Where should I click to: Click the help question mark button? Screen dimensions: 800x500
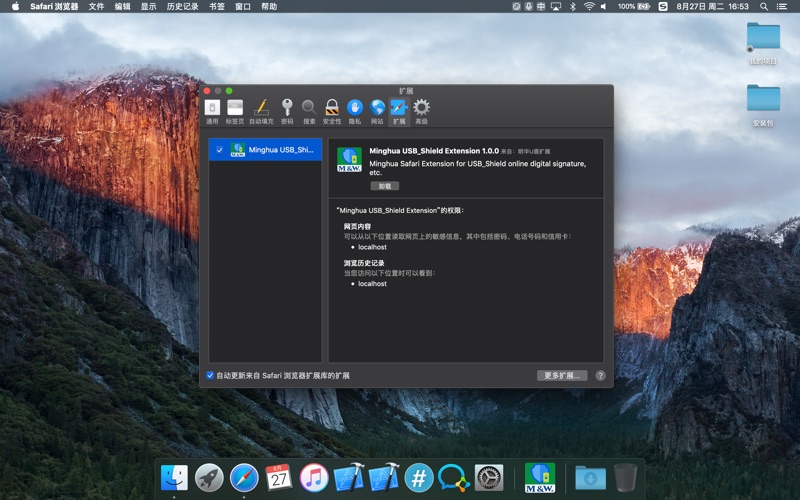point(600,376)
